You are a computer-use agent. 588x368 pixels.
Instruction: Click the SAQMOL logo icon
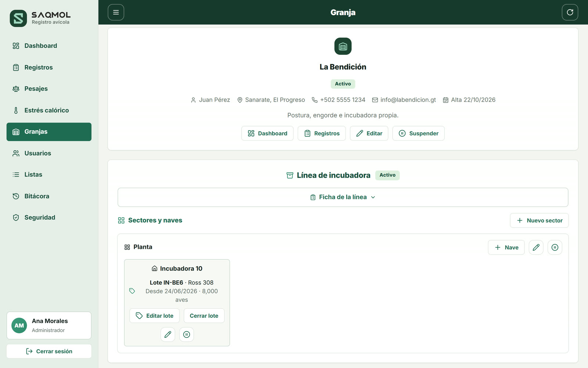(x=18, y=18)
